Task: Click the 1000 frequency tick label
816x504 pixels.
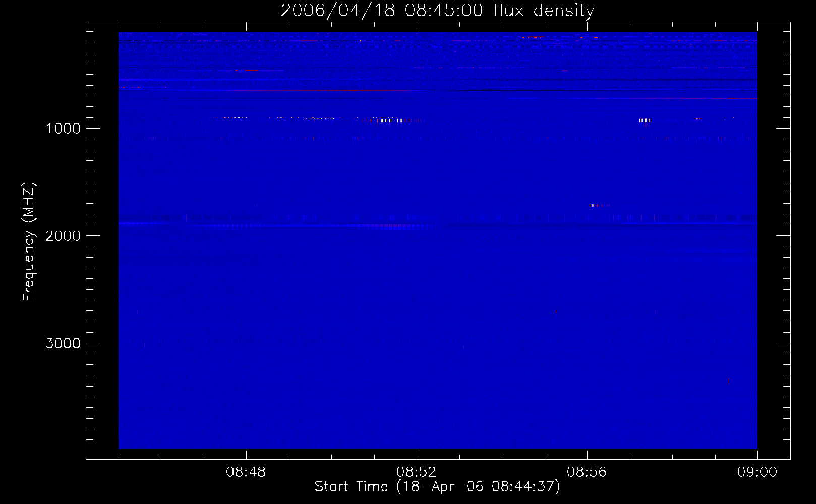Action: pyautogui.click(x=63, y=129)
